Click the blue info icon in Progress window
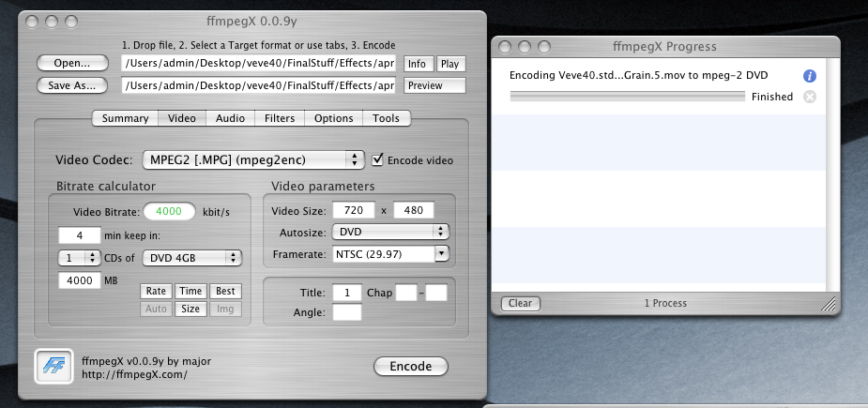 coord(809,76)
